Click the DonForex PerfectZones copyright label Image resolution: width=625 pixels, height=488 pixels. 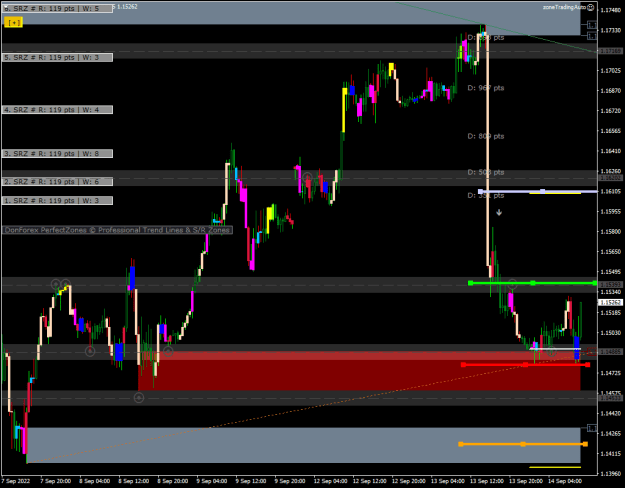[117, 230]
